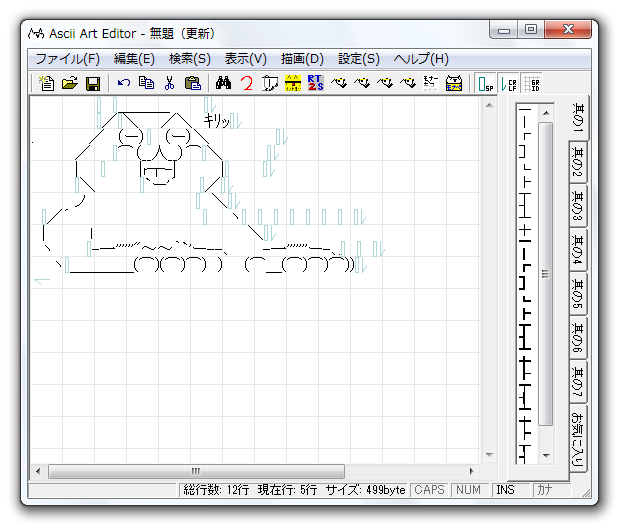Pick the thin horizontal line ─ character in palette
The width and height of the screenshot is (621, 529).
point(525,109)
